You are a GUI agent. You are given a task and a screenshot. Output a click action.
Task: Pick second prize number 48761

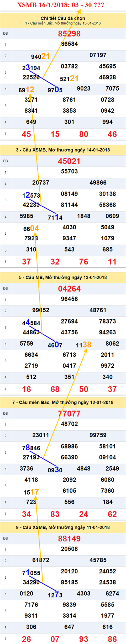[x=98, y=310]
